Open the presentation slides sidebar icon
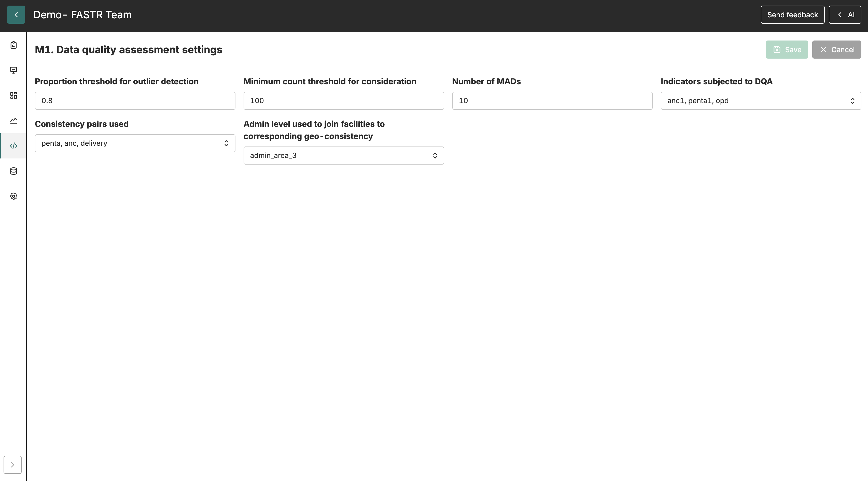 pyautogui.click(x=13, y=70)
